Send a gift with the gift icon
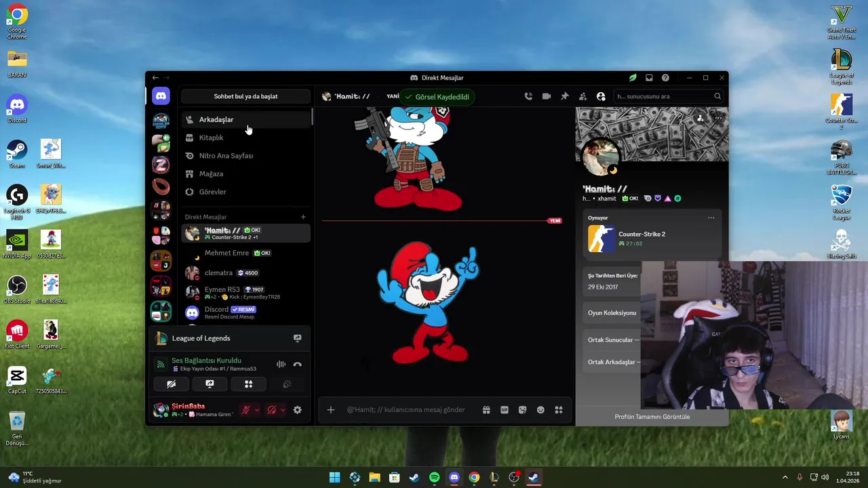The image size is (868, 488). [486, 410]
